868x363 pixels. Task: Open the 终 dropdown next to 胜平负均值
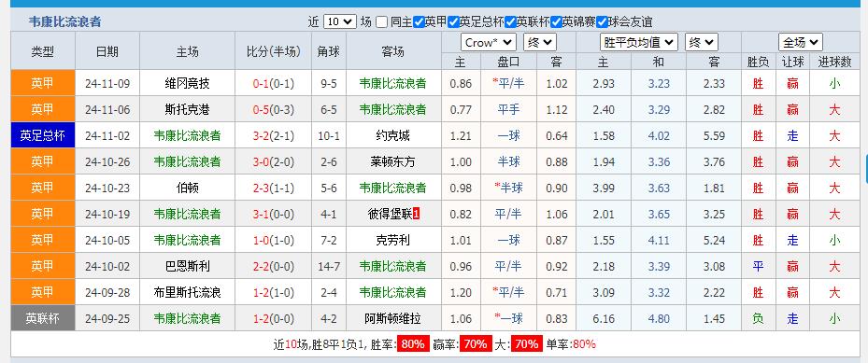[702, 43]
